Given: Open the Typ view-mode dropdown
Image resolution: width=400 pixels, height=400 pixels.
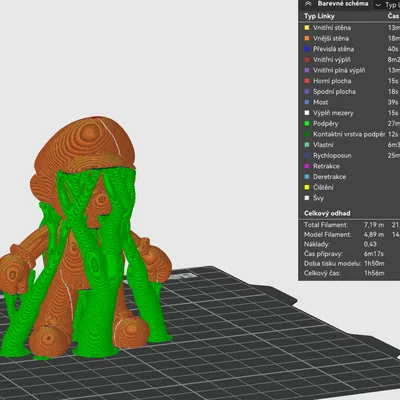Looking at the screenshot, I should tap(387, 5).
